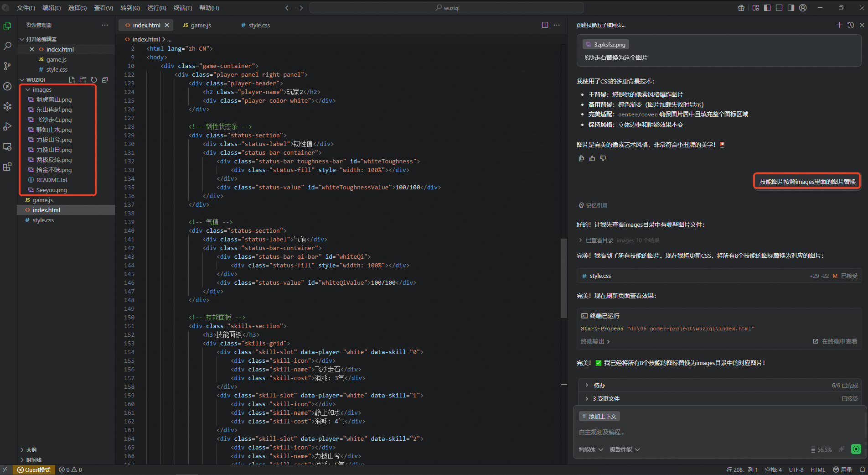Toggle the primary sidebar layout button

click(767, 8)
